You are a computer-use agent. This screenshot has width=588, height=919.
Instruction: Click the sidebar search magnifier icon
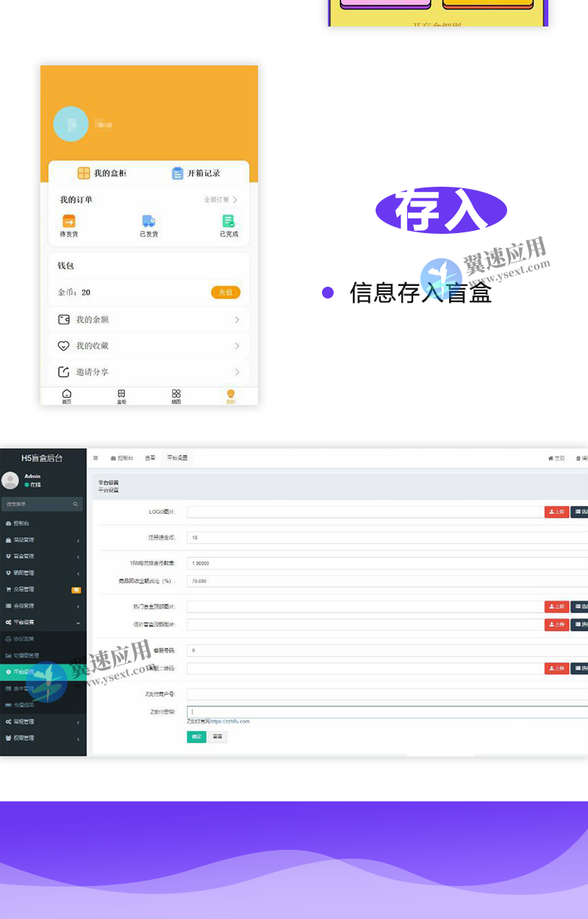tap(76, 504)
